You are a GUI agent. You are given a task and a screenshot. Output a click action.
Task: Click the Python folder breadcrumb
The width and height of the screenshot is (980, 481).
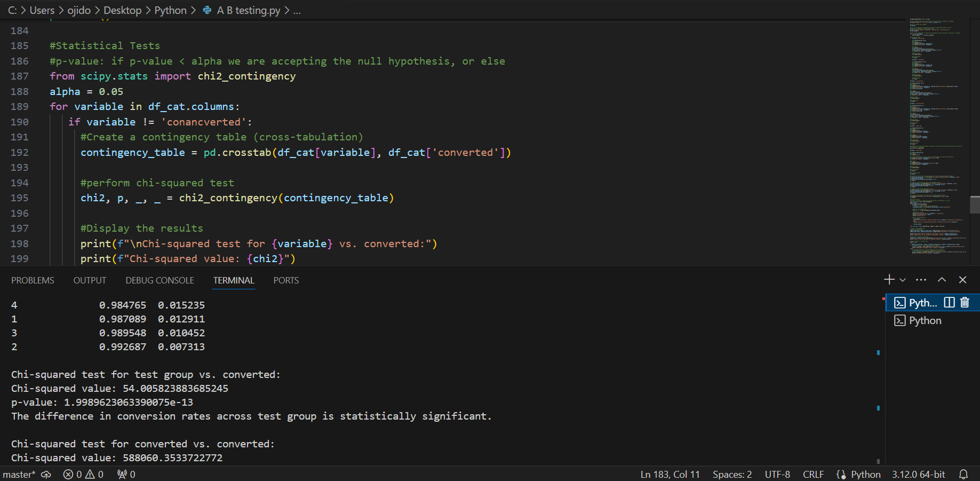(x=170, y=10)
